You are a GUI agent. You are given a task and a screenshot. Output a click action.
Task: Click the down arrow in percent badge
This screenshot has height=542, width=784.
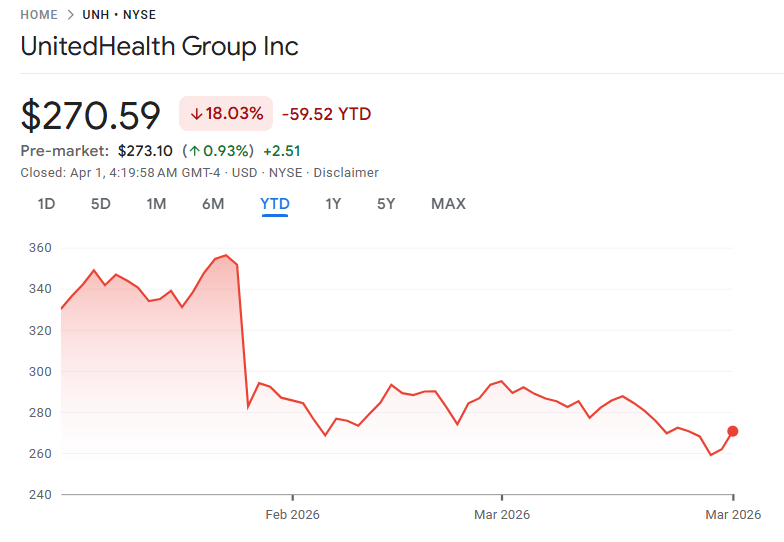(x=196, y=114)
